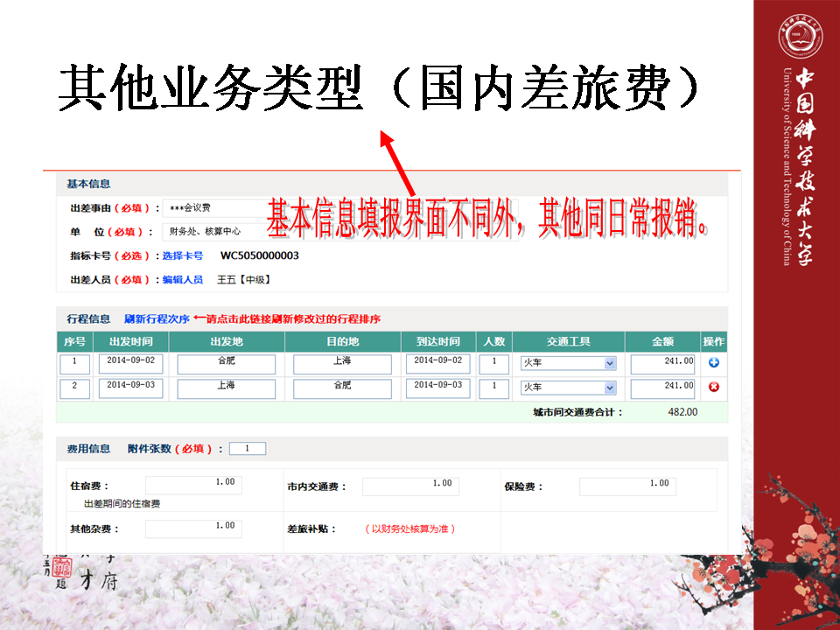The height and width of the screenshot is (630, 840).
Task: Open transport dropdown in row 1
Action: [x=610, y=363]
